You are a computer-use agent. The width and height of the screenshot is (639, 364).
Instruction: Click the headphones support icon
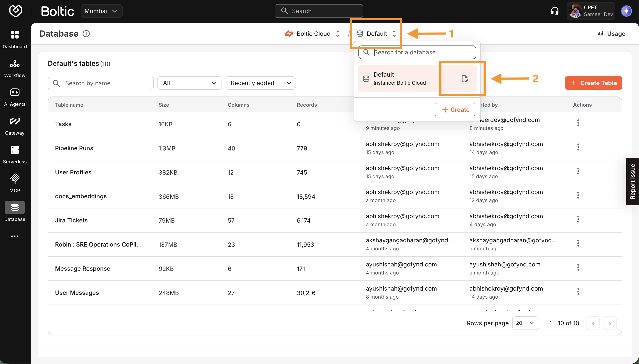(x=554, y=11)
